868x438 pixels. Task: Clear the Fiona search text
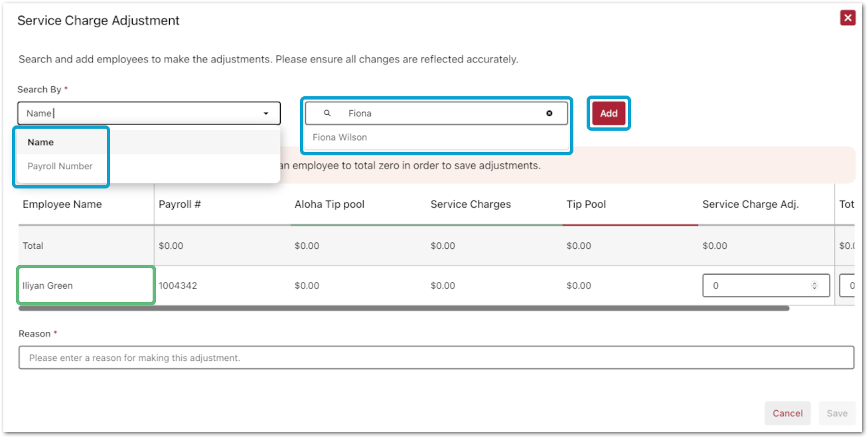[x=549, y=113]
